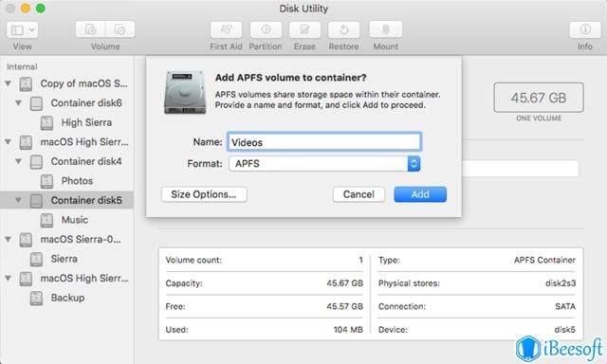Click the Used value 104 MB
The image size is (607, 364).
(348, 330)
